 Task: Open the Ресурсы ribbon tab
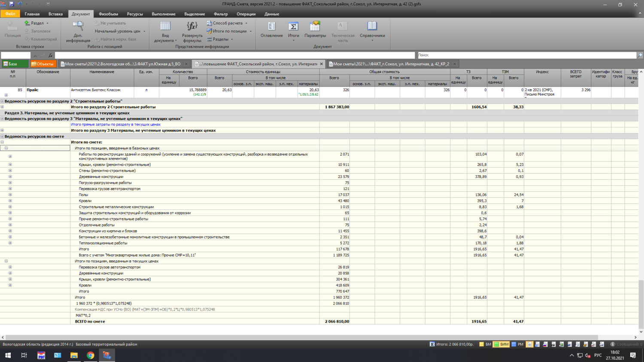click(x=135, y=14)
